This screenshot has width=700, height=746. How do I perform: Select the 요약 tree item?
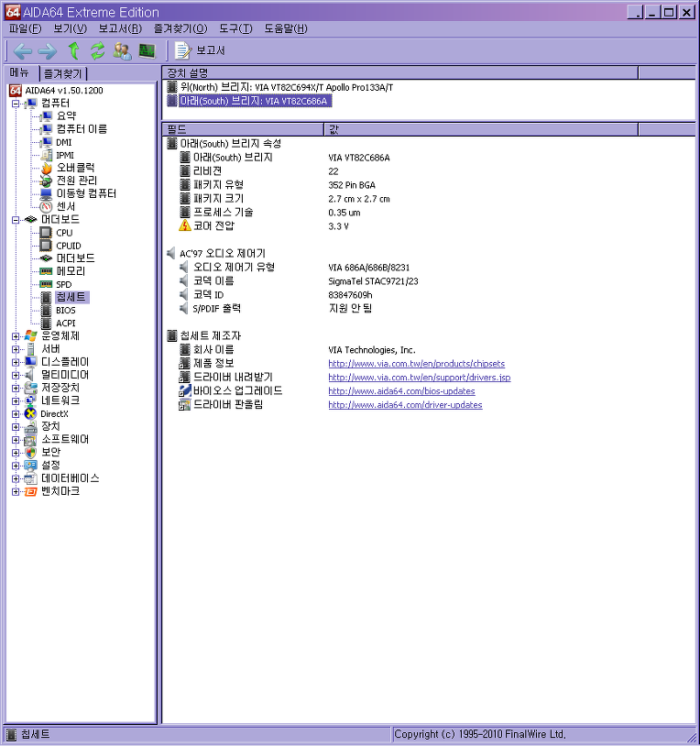pos(66,116)
